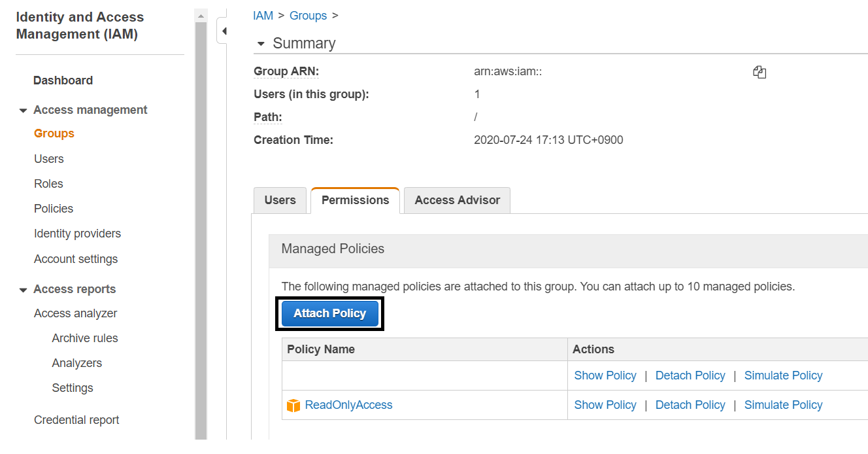Click the Identity and Access Management title
868x454 pixels.
[x=80, y=26]
